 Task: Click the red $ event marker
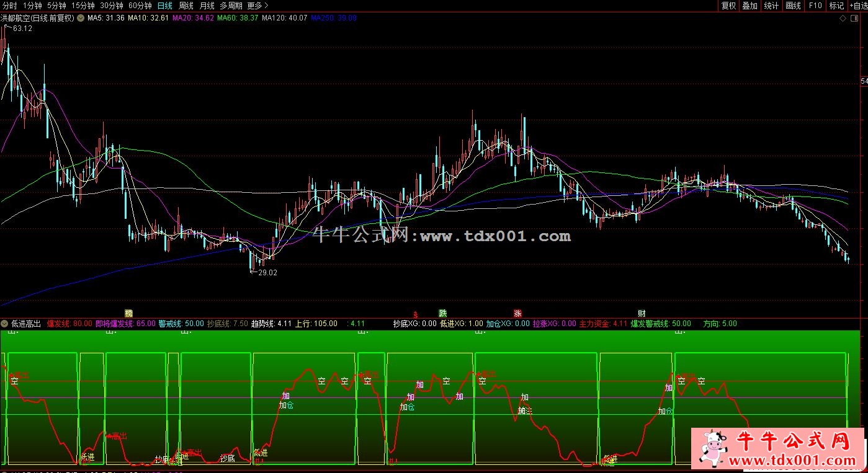point(416,314)
